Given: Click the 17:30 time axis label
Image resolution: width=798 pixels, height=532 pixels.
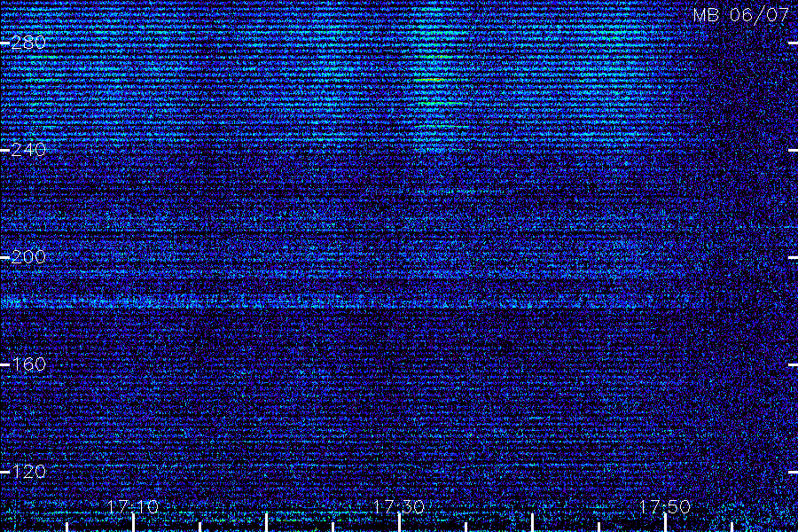Looking at the screenshot, I should tap(398, 507).
